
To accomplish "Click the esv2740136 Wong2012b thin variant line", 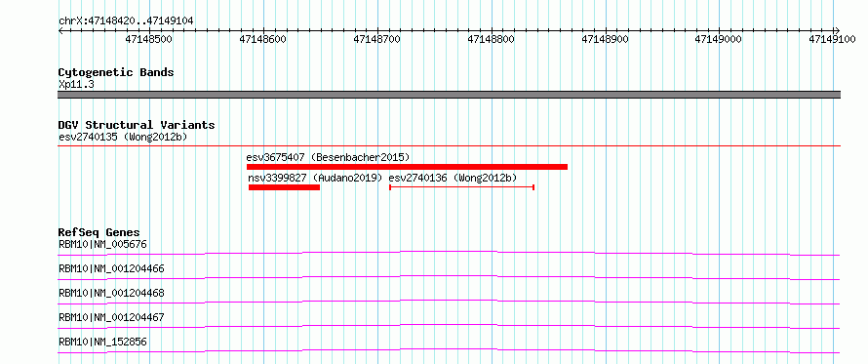I will point(461,187).
